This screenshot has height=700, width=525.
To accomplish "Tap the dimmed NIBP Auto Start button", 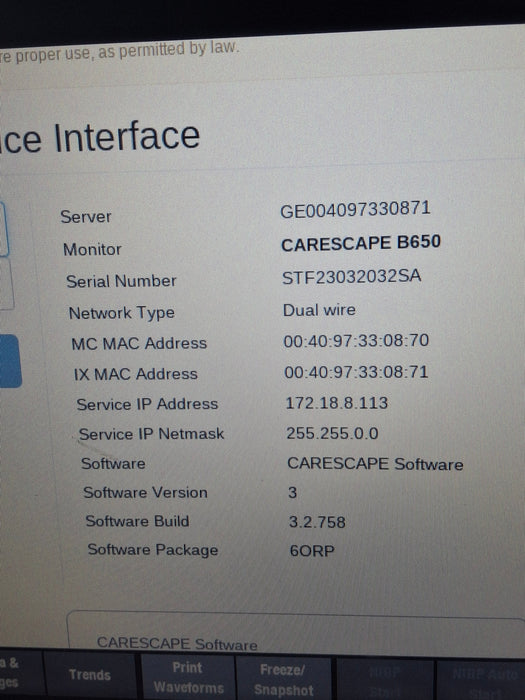I will click(483, 681).
